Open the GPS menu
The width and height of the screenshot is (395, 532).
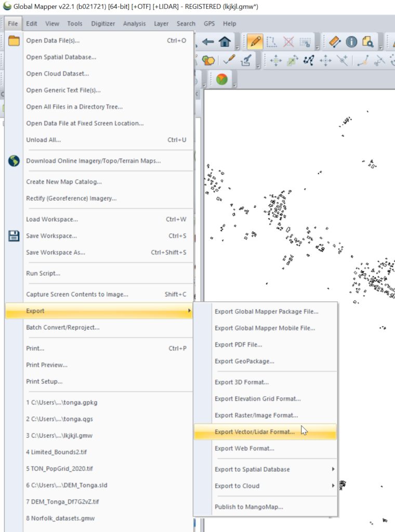click(x=209, y=23)
